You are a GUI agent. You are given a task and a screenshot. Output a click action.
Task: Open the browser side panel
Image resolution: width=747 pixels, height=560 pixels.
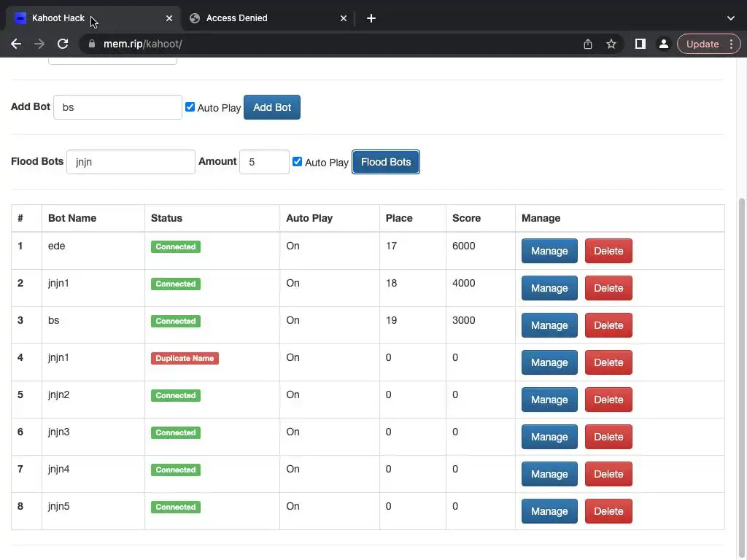pyautogui.click(x=640, y=44)
